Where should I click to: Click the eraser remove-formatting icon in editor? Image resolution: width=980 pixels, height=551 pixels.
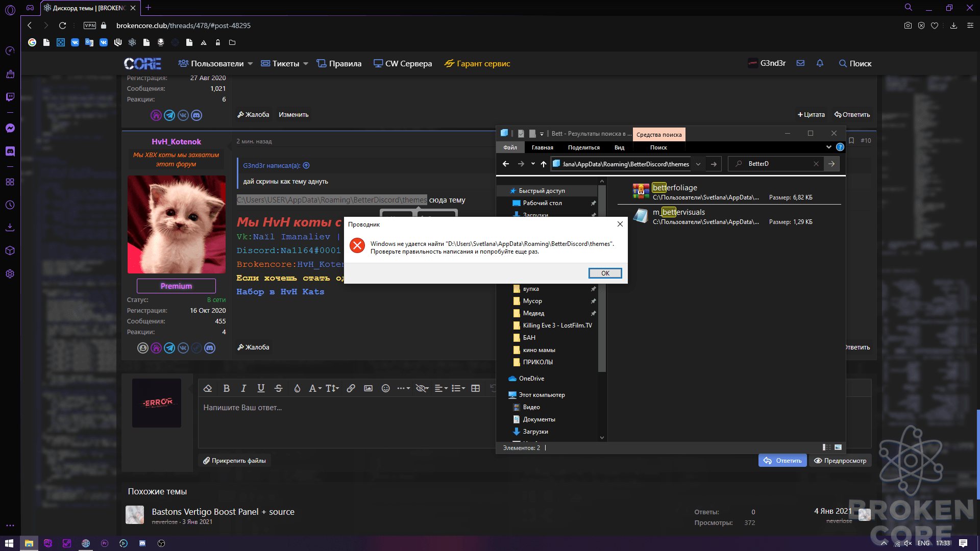pos(208,388)
